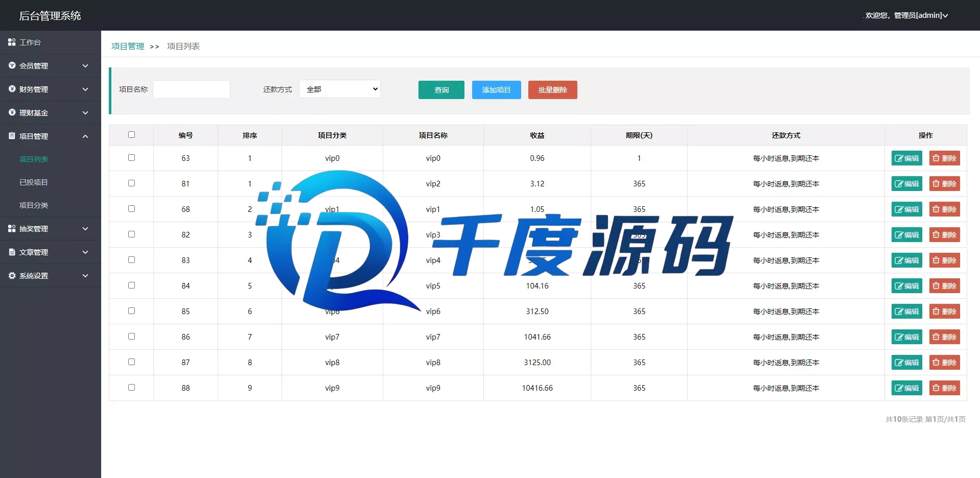Open 文章管理 menu item label

(34, 252)
